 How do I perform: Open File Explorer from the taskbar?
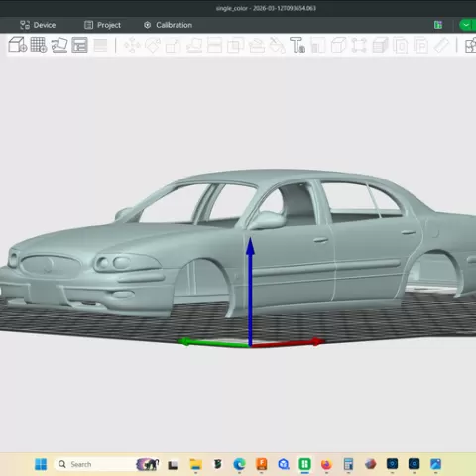(195, 464)
